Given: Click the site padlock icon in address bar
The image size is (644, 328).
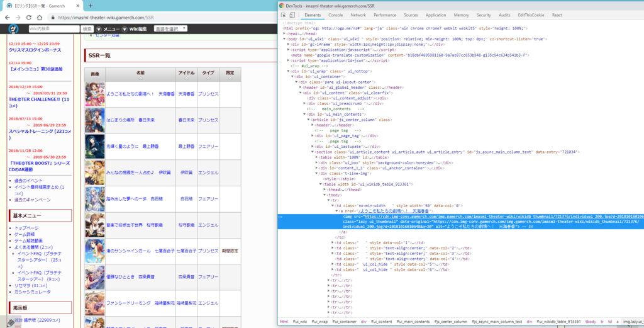Looking at the screenshot, I should point(53,18).
